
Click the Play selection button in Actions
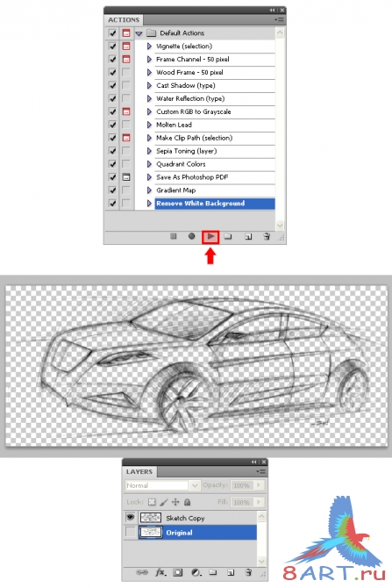210,237
